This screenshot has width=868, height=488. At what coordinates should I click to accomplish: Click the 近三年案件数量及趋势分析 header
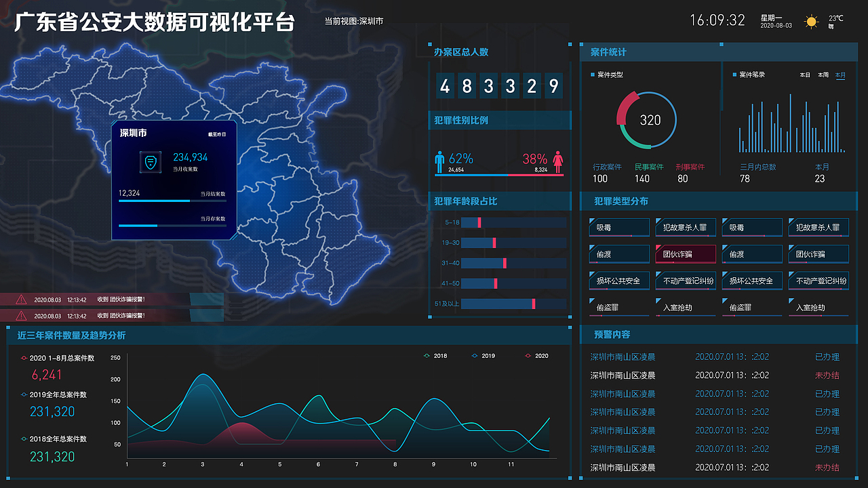point(290,335)
